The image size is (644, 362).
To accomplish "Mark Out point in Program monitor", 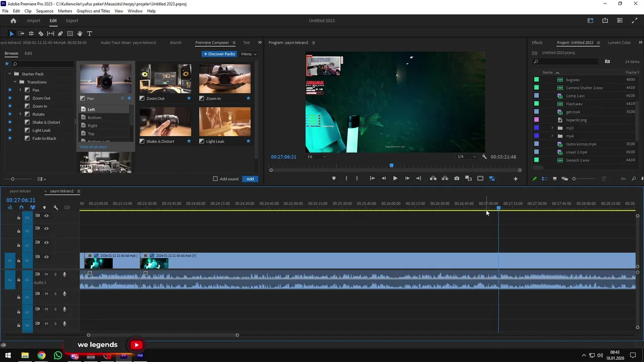I will tap(357, 178).
